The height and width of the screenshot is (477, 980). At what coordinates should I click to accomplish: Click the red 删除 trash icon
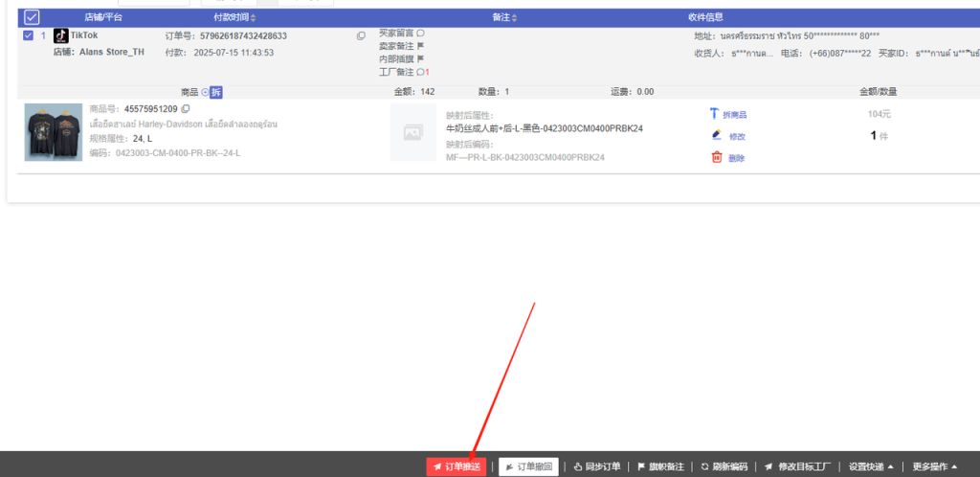point(716,157)
